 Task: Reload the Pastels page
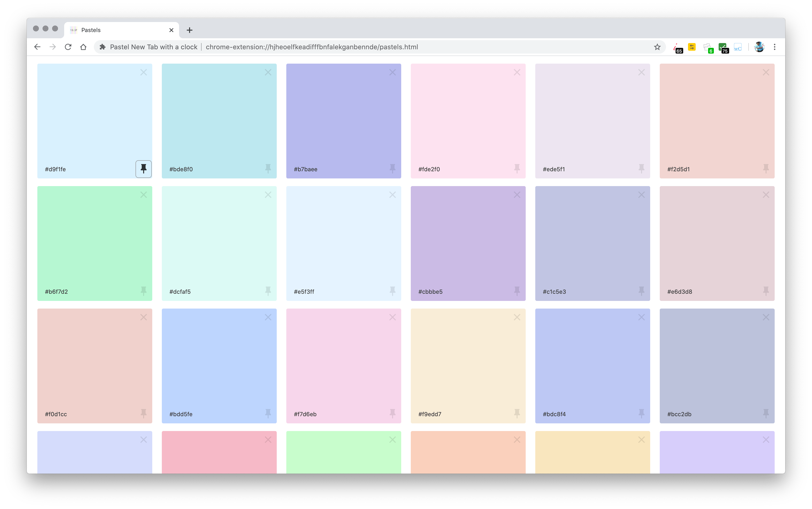click(68, 47)
